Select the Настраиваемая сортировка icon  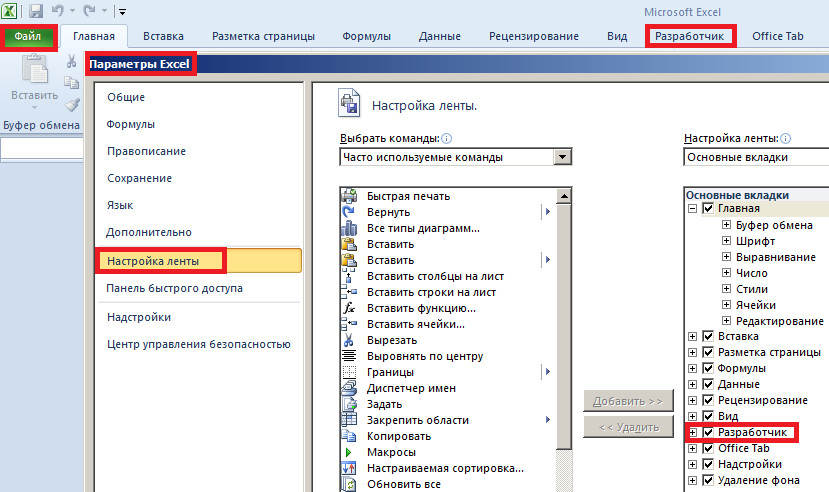pyautogui.click(x=349, y=468)
